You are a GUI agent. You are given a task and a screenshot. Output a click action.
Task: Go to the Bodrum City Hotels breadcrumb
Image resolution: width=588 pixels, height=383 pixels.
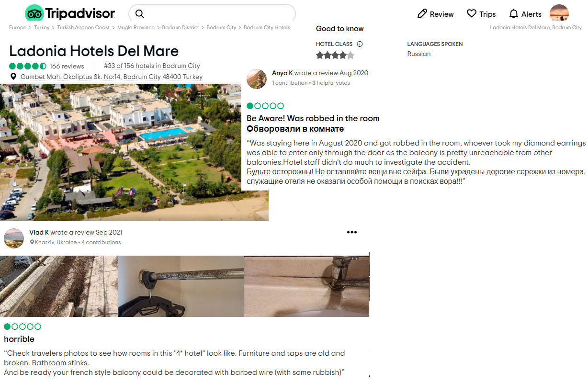pyautogui.click(x=267, y=28)
